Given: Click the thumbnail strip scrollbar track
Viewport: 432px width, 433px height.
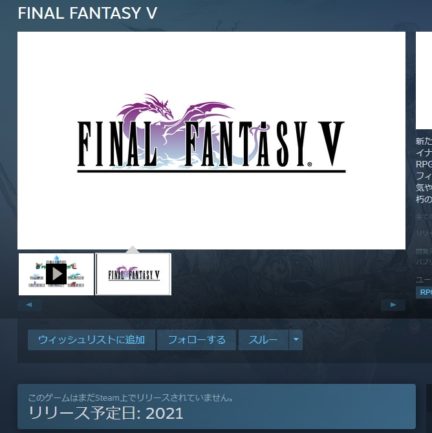Looking at the screenshot, I should (211, 305).
